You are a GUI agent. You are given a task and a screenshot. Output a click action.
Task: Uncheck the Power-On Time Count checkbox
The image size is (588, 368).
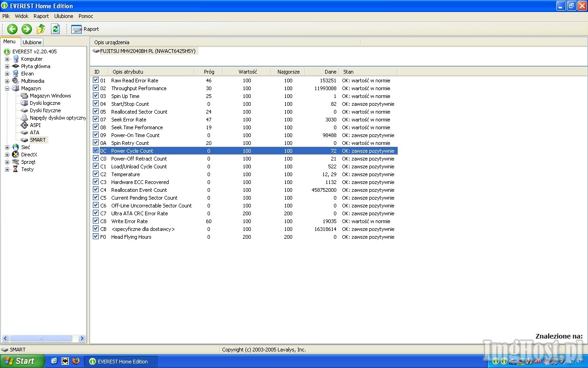96,135
